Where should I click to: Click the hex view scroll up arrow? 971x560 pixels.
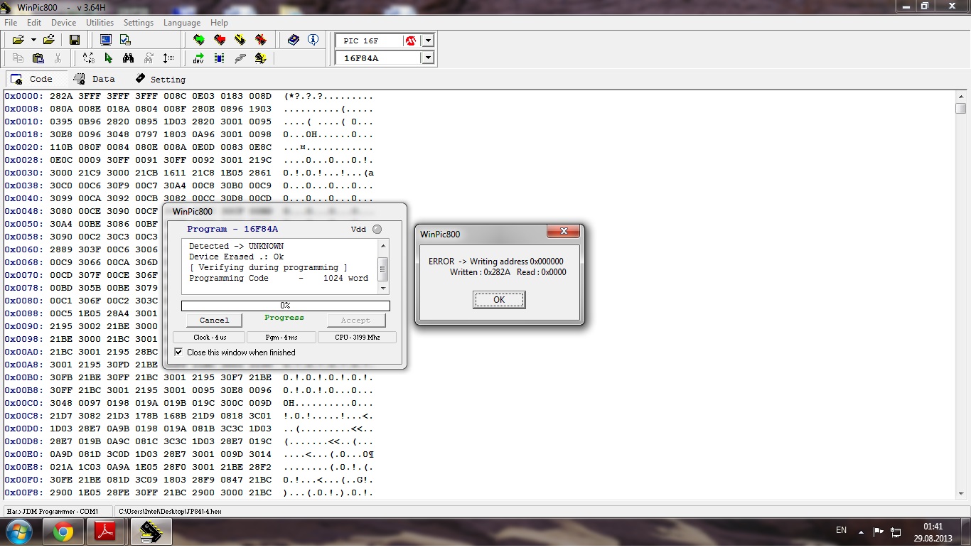click(x=961, y=96)
